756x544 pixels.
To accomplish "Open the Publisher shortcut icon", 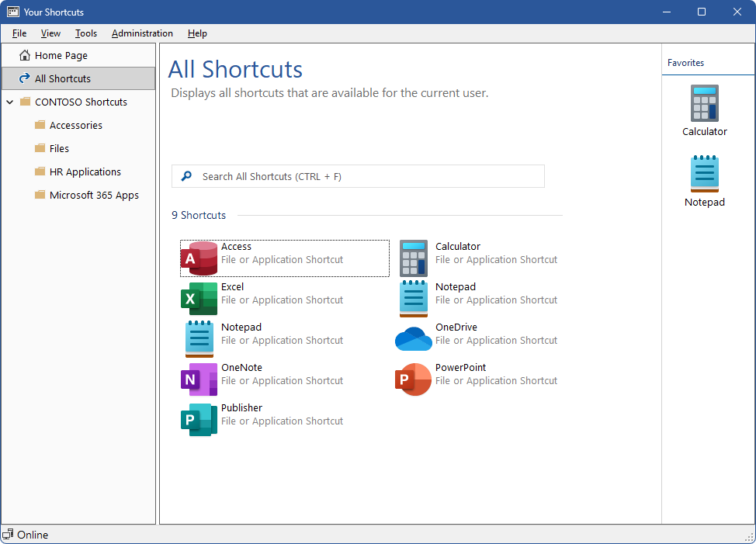I will pos(199,420).
